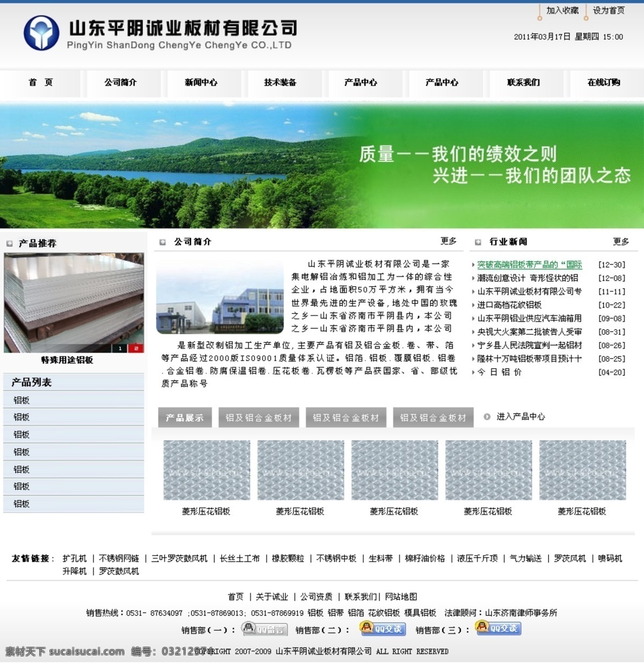Image resolution: width=644 pixels, height=664 pixels.
Task: Click the company logo emblem
Action: pyautogui.click(x=41, y=33)
